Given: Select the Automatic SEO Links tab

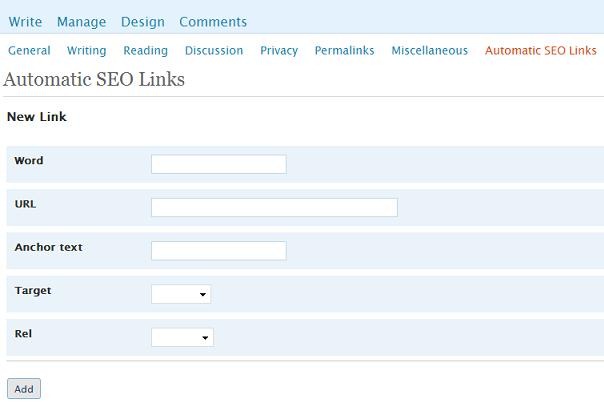Looking at the screenshot, I should [x=540, y=50].
